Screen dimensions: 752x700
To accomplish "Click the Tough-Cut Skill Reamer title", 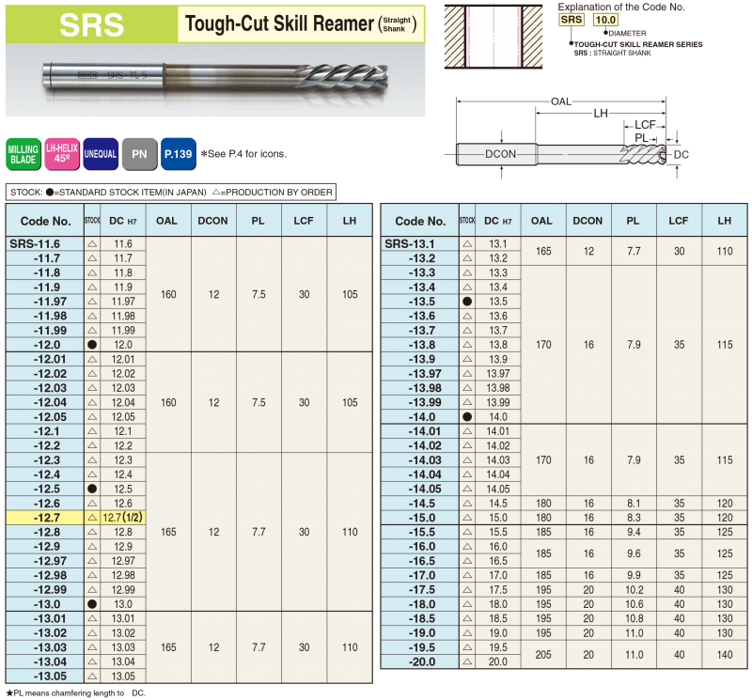I will tap(301, 24).
